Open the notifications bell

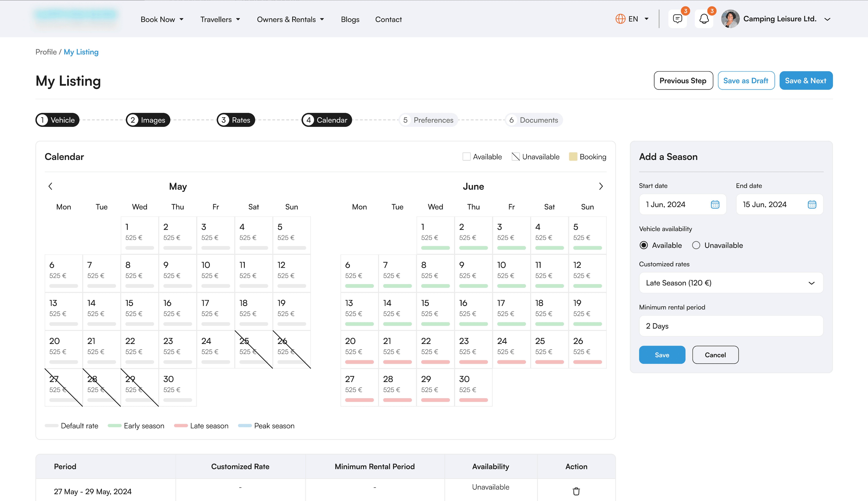(x=704, y=19)
